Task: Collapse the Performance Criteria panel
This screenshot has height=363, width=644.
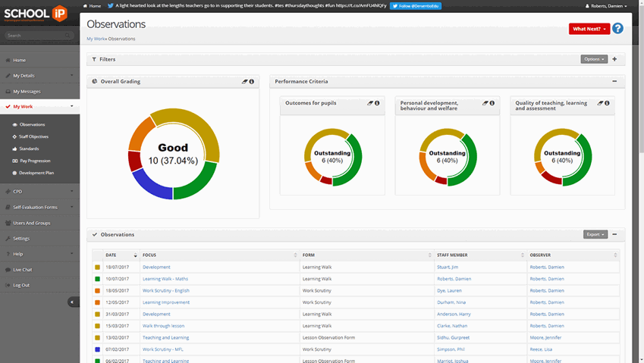Action: coord(614,81)
